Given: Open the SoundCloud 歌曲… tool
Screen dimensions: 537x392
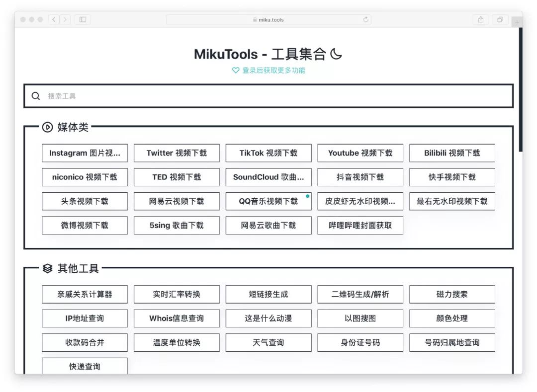Looking at the screenshot, I should [x=268, y=177].
